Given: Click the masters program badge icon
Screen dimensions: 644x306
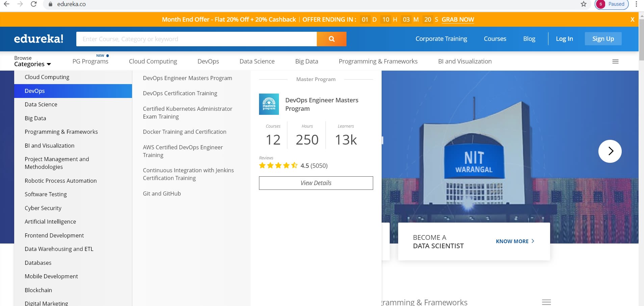Looking at the screenshot, I should 269,104.
